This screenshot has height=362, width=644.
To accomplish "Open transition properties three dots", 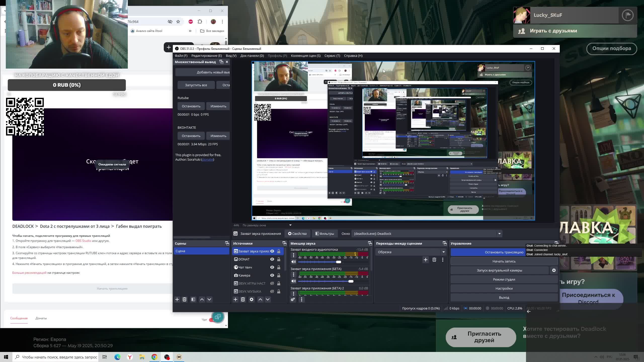I will point(443,260).
